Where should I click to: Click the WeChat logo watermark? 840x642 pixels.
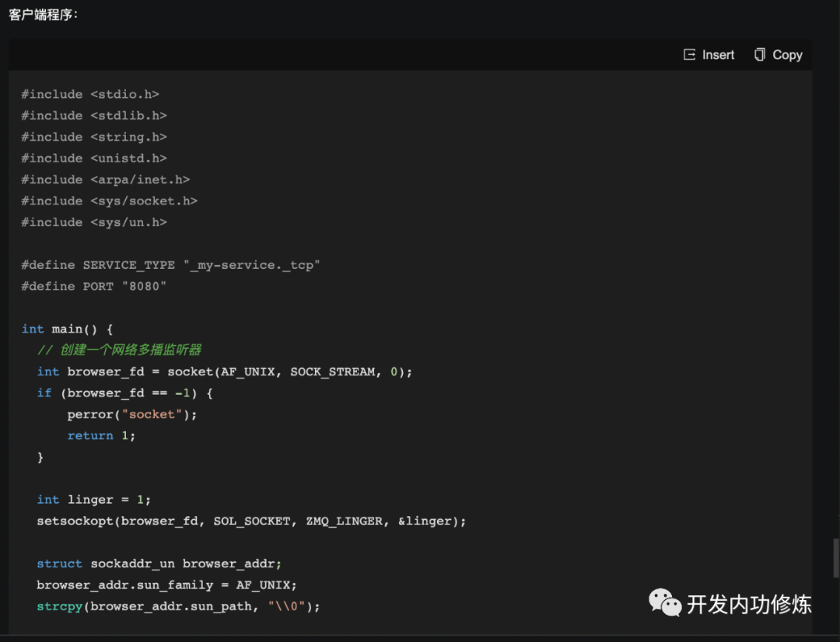coord(665,603)
